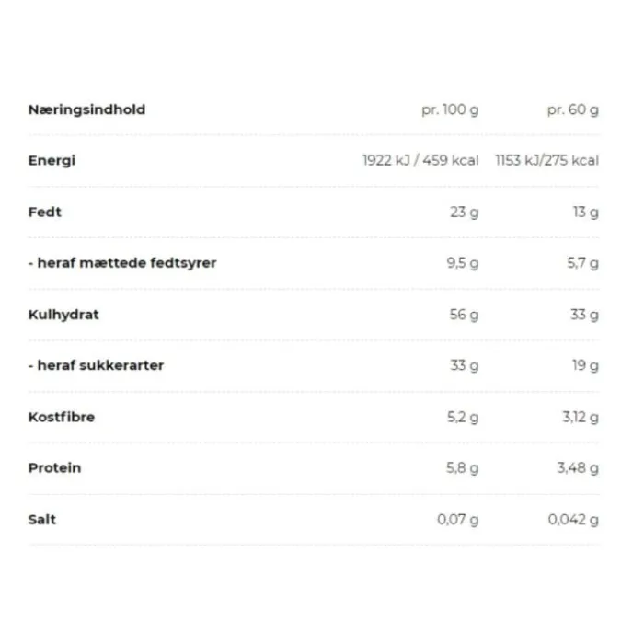This screenshot has width=644, height=644.
Task: Click the 23 g fat value
Action: [464, 213]
